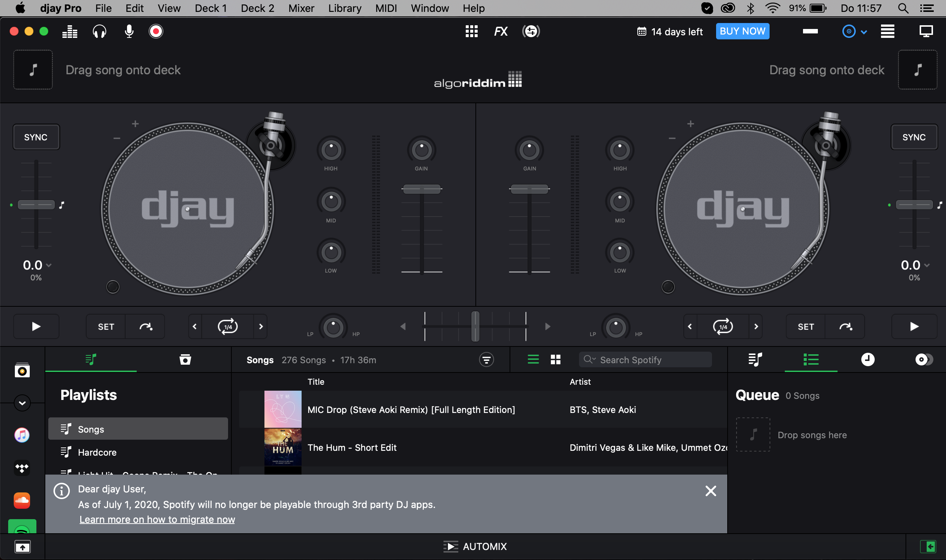Click left deck tempo slider handle
Screen dimensions: 946x560
click(36, 205)
